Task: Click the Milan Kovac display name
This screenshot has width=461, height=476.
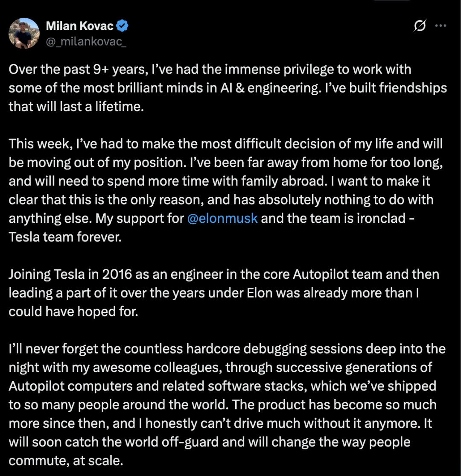Action: (79, 26)
